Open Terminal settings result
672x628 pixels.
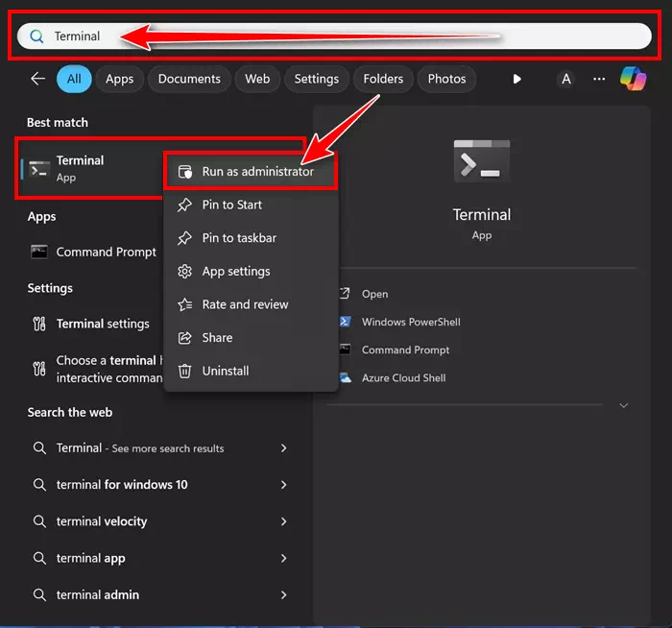click(93, 324)
